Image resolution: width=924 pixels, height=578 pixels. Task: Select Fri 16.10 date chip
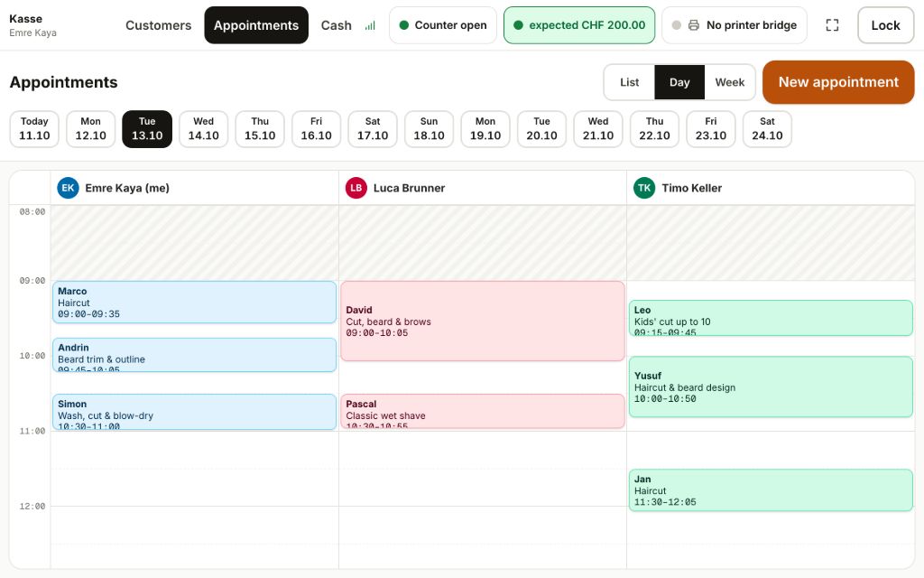click(x=317, y=129)
